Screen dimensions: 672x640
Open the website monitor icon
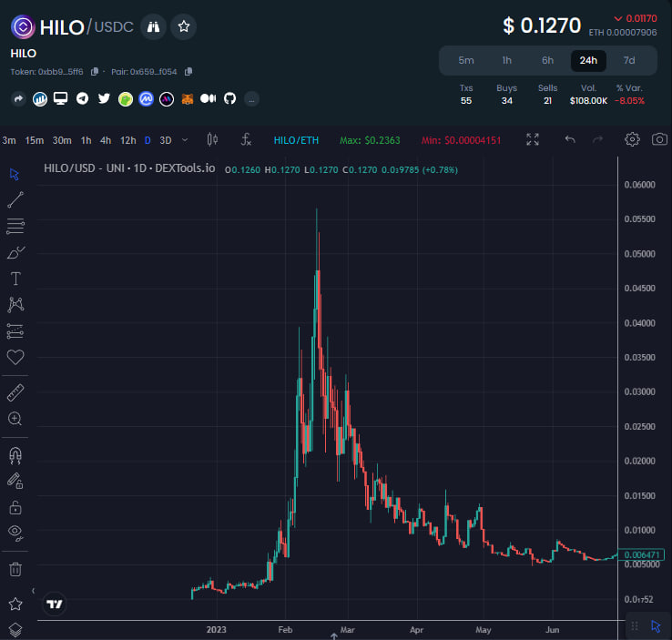point(60,99)
